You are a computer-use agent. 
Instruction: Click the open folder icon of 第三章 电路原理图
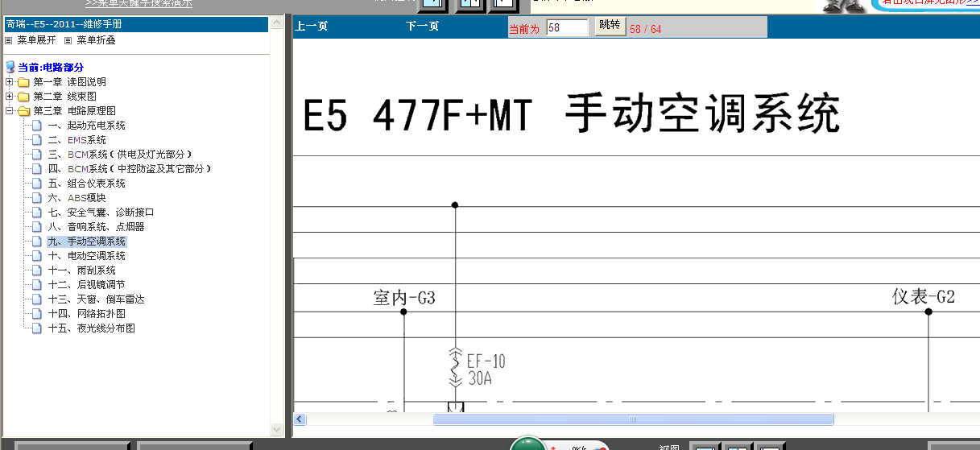click(x=23, y=111)
